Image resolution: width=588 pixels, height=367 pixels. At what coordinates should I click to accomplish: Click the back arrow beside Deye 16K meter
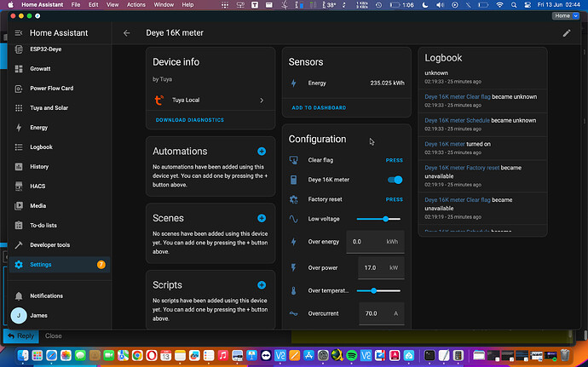127,33
